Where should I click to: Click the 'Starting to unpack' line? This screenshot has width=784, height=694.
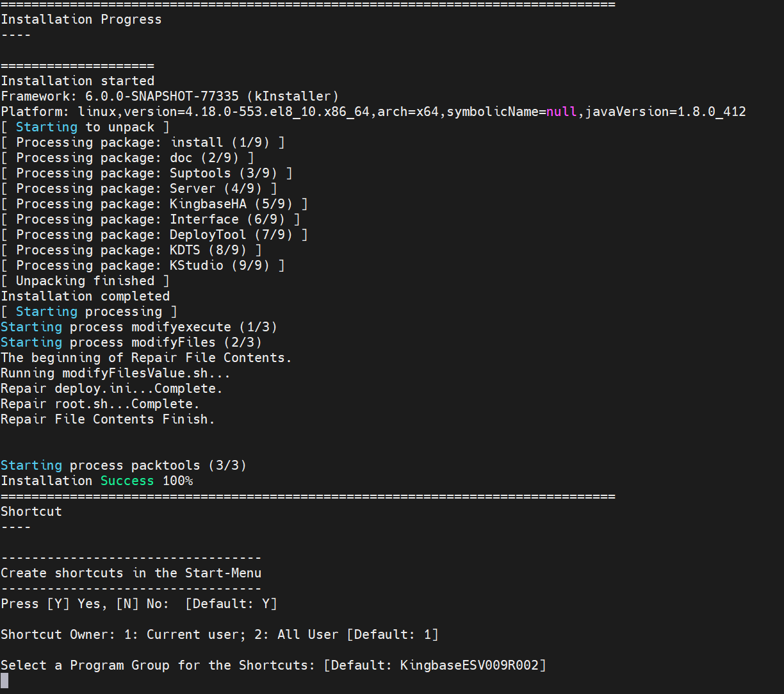[85, 127]
